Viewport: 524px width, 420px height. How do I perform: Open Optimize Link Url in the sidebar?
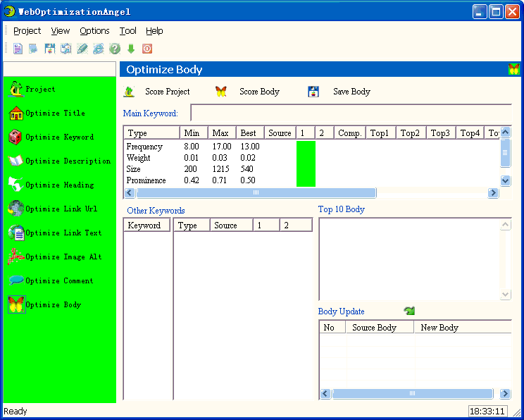(52, 209)
